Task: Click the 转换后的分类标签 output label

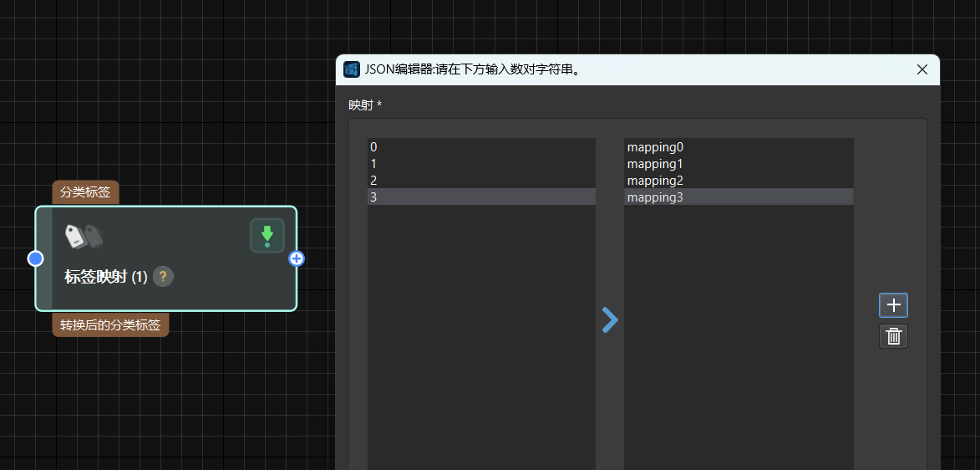Action: pyautogui.click(x=110, y=324)
